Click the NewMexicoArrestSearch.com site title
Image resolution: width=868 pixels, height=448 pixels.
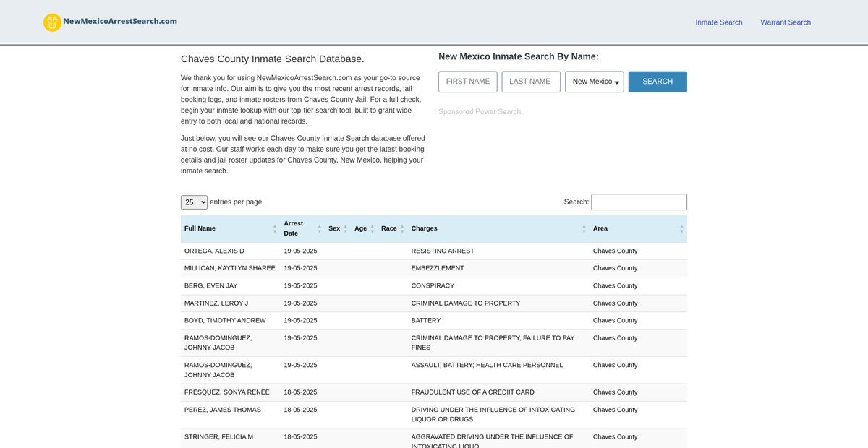pos(120,22)
